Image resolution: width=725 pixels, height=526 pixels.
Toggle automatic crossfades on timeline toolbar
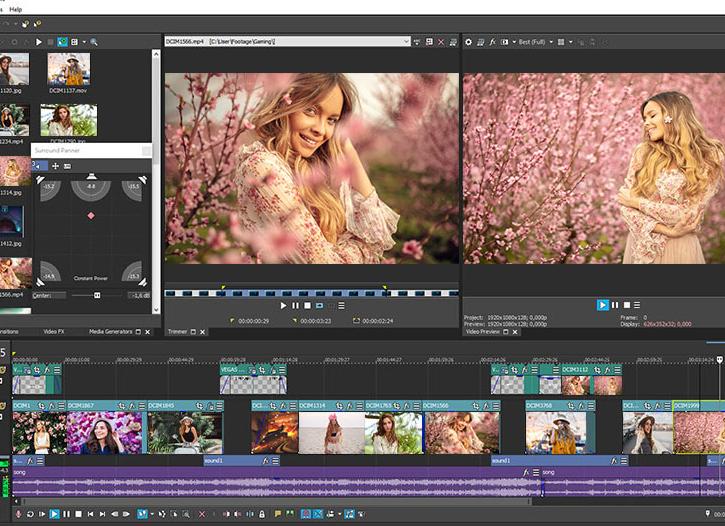pos(318,514)
